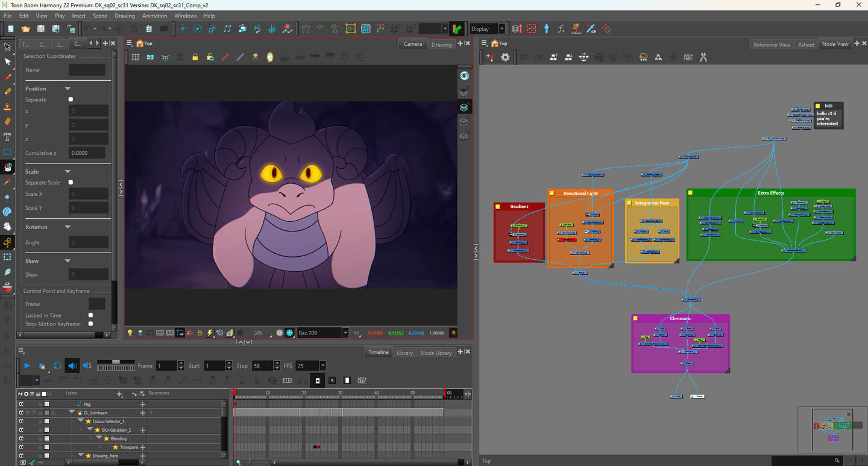Enable the Separate Scale checkbox
This screenshot has height=466, width=868.
[71, 182]
